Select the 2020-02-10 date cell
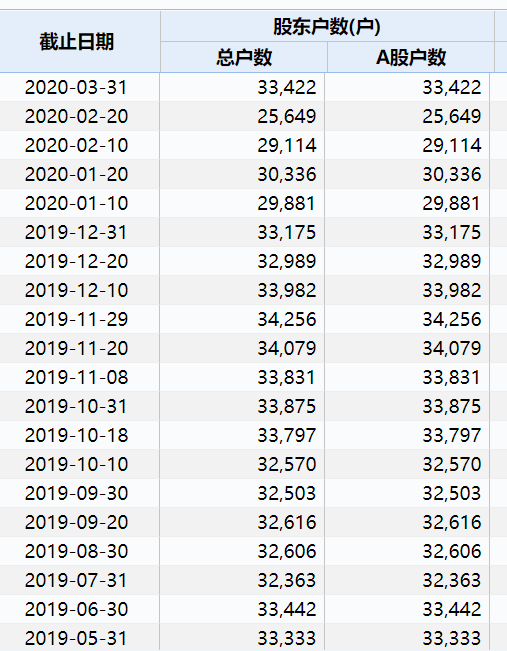 coord(76,146)
